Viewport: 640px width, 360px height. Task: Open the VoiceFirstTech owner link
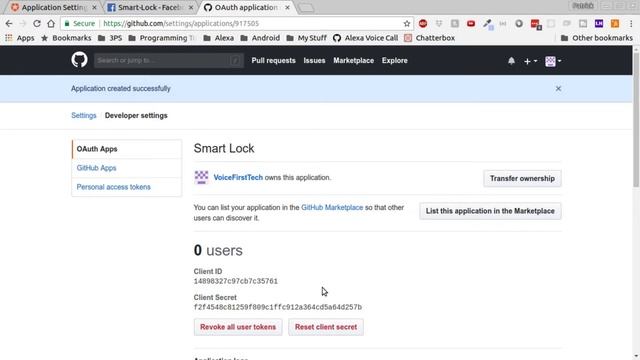(x=238, y=178)
